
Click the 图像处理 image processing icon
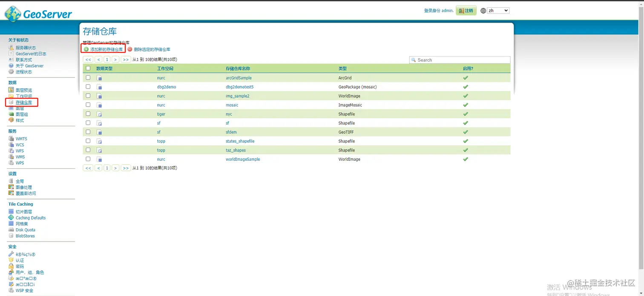pyautogui.click(x=11, y=187)
